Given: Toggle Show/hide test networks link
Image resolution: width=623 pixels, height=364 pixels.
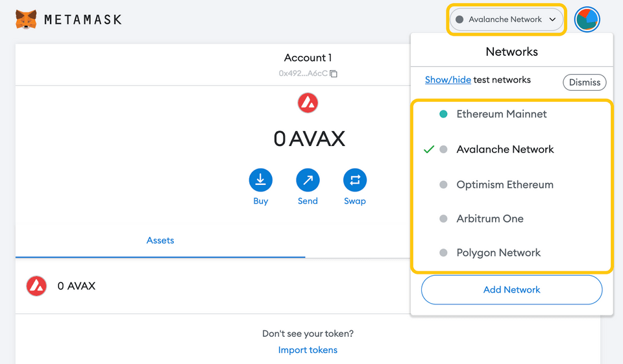Looking at the screenshot, I should [448, 80].
